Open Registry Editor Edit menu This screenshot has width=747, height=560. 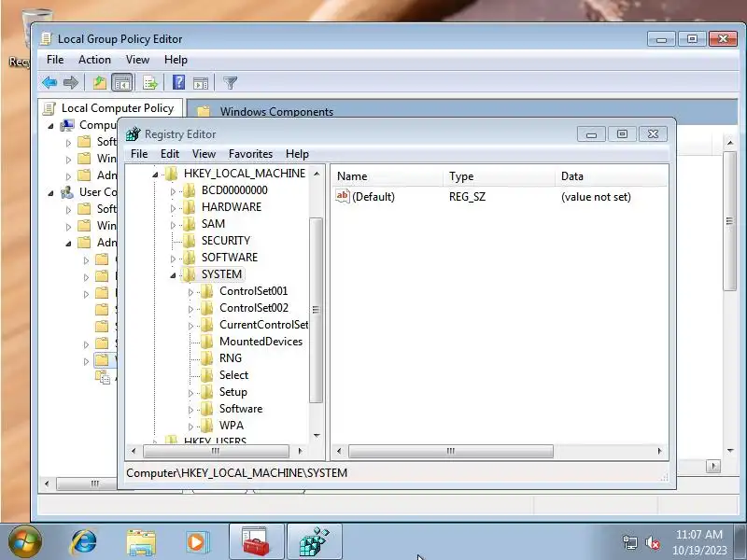170,154
